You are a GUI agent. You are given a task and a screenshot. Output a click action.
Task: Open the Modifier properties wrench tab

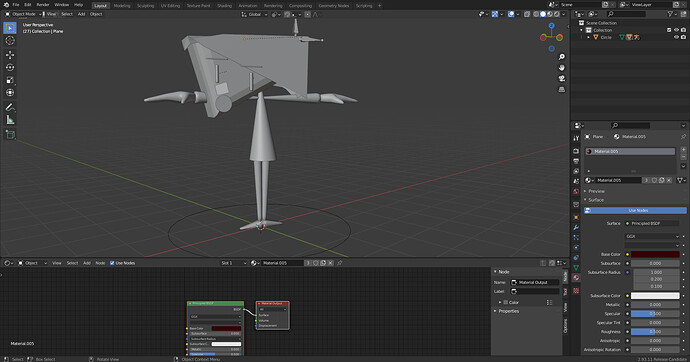coord(576,227)
